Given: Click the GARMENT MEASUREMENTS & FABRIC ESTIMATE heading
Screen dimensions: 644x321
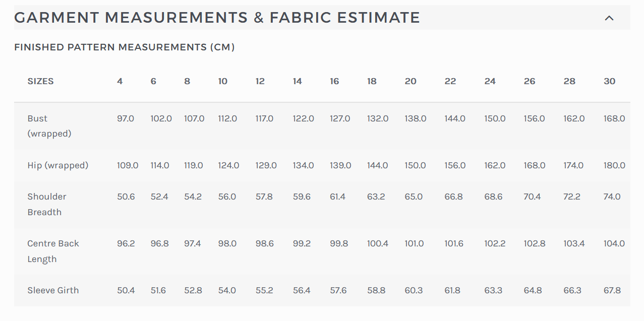Looking at the screenshot, I should coord(217,17).
